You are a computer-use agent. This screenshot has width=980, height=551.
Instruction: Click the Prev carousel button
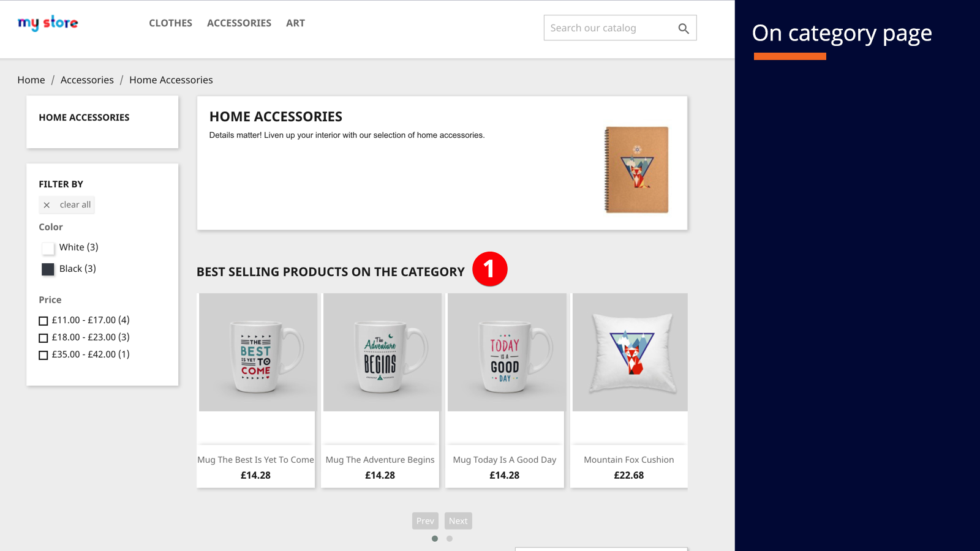point(425,521)
